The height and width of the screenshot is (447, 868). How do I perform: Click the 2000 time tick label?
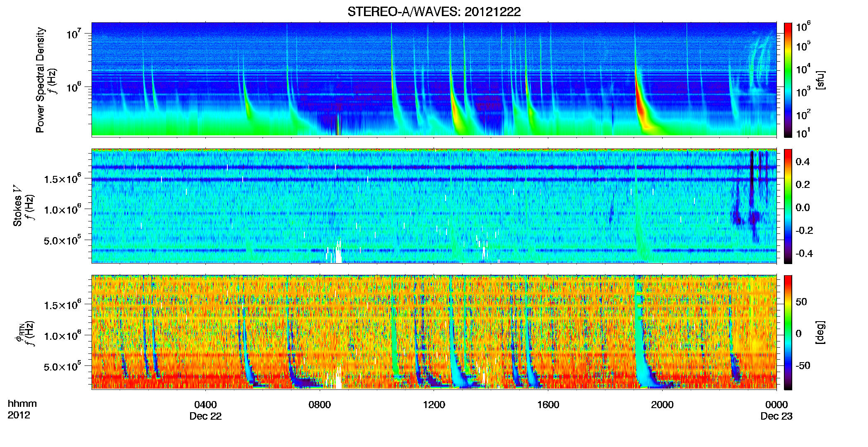(x=662, y=404)
